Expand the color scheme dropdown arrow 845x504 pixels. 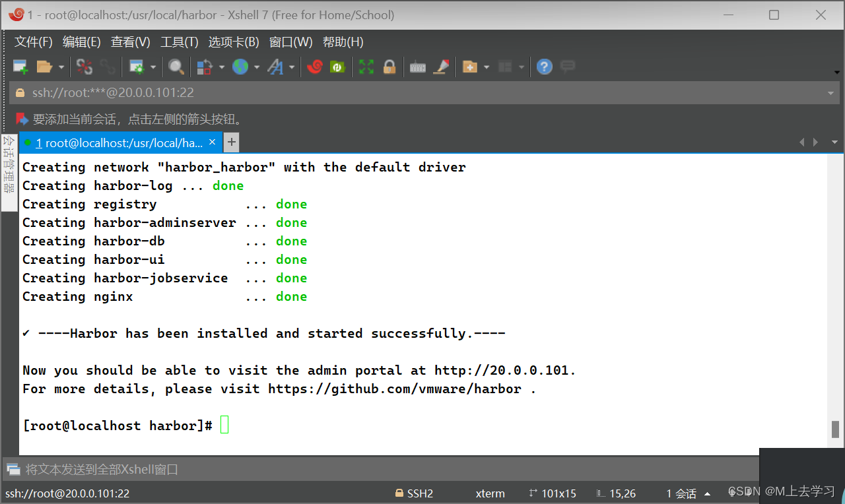coord(221,67)
